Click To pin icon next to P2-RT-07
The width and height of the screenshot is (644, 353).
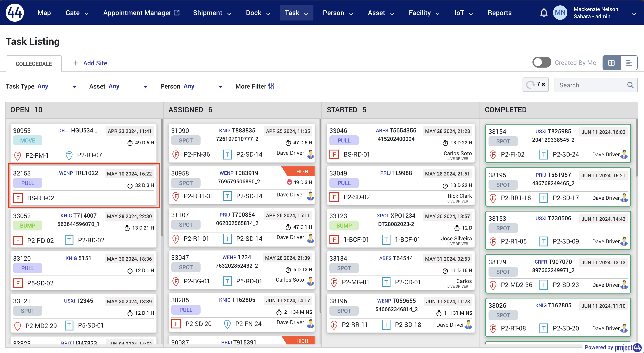69,155
